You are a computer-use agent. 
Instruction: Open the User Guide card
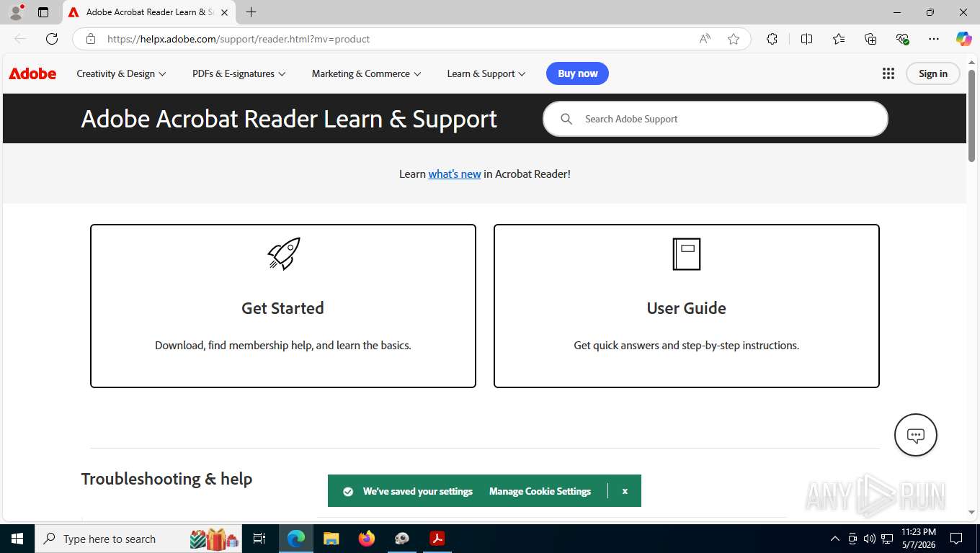687,306
